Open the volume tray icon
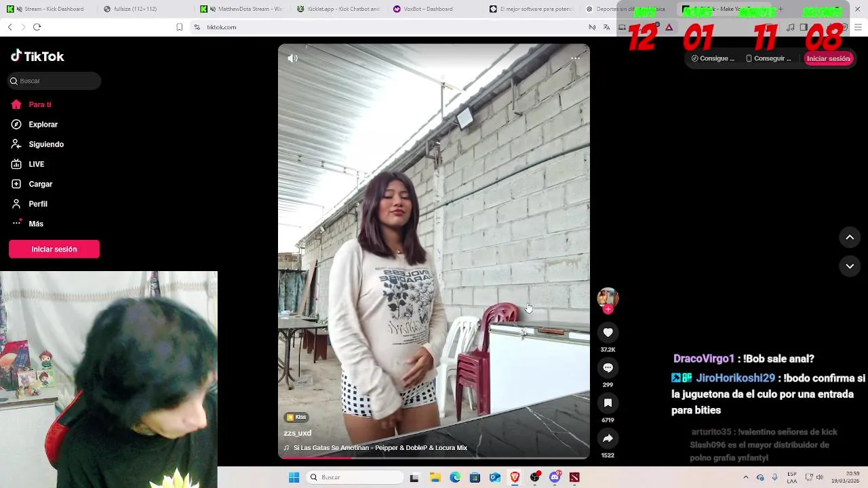Viewport: 868px width, 488px height. click(819, 477)
